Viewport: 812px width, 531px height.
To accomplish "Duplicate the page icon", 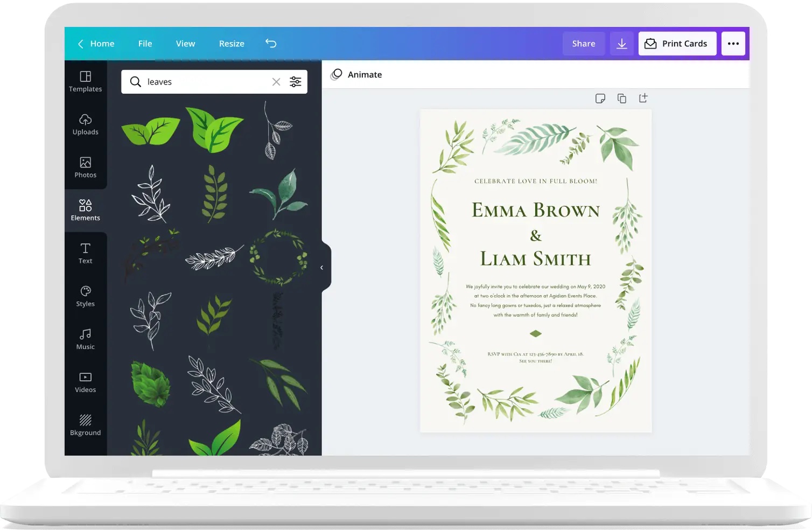I will [622, 99].
